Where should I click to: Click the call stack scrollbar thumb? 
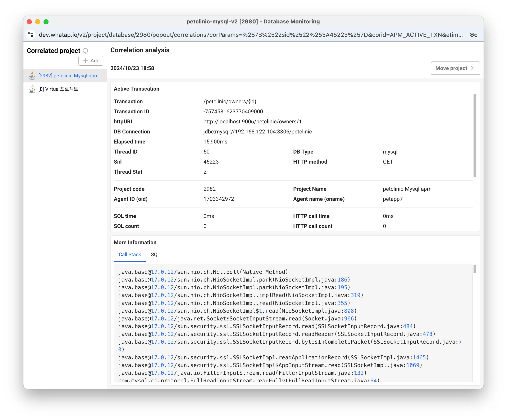click(475, 269)
